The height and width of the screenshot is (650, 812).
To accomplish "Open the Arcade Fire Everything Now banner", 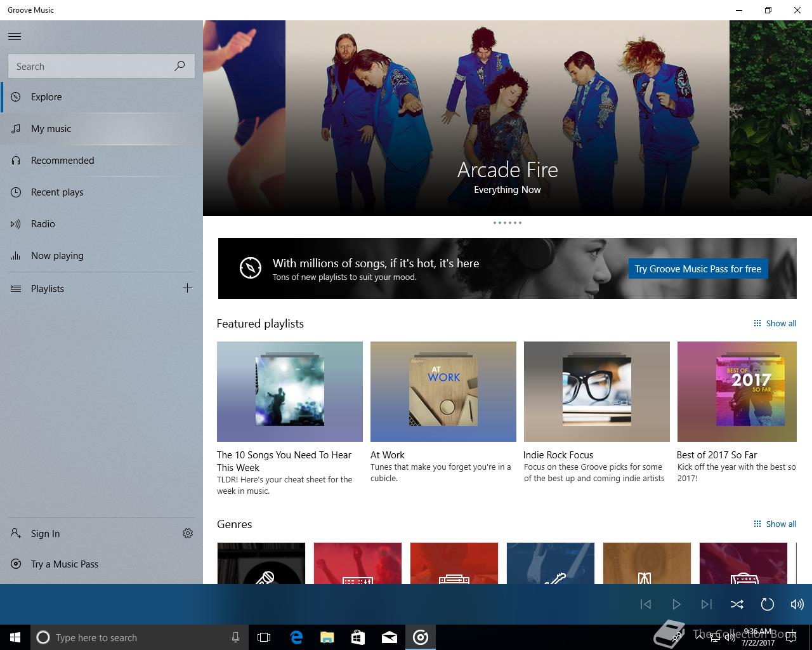I will pos(507,118).
